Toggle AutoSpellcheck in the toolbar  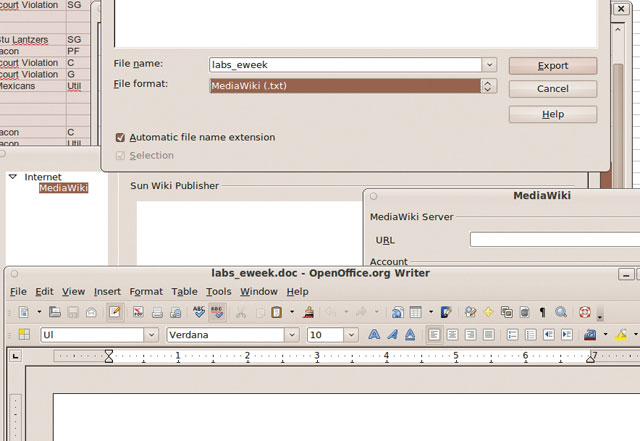point(217,312)
